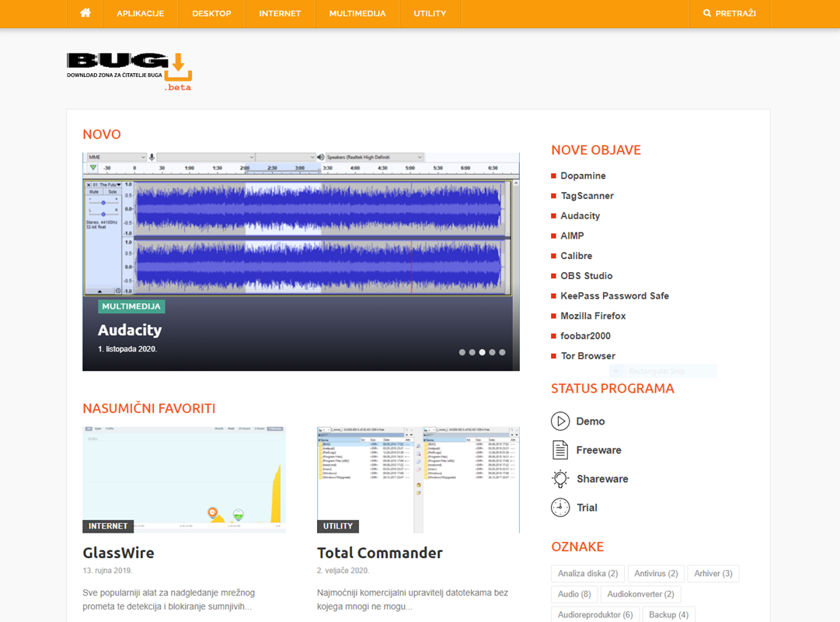
Task: Go to the home page icon
Action: [85, 13]
